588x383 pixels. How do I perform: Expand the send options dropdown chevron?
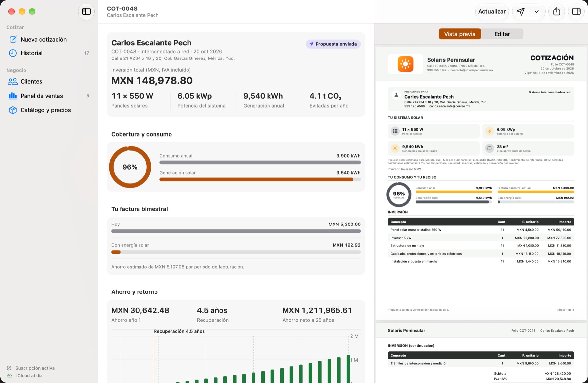[x=537, y=11]
